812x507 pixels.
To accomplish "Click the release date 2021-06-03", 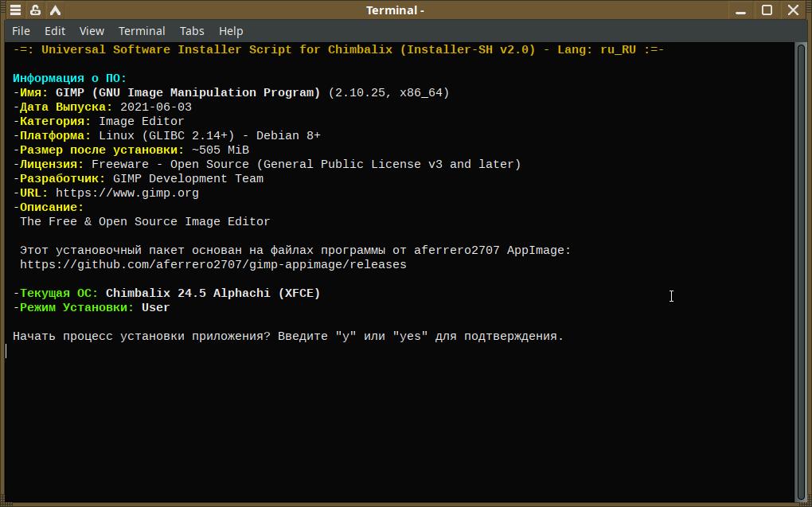I will tap(156, 107).
